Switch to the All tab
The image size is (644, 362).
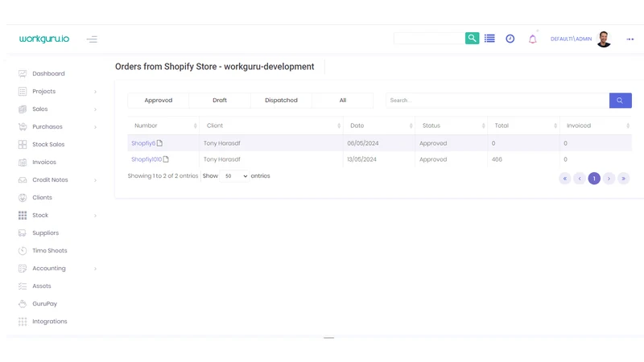pyautogui.click(x=343, y=101)
